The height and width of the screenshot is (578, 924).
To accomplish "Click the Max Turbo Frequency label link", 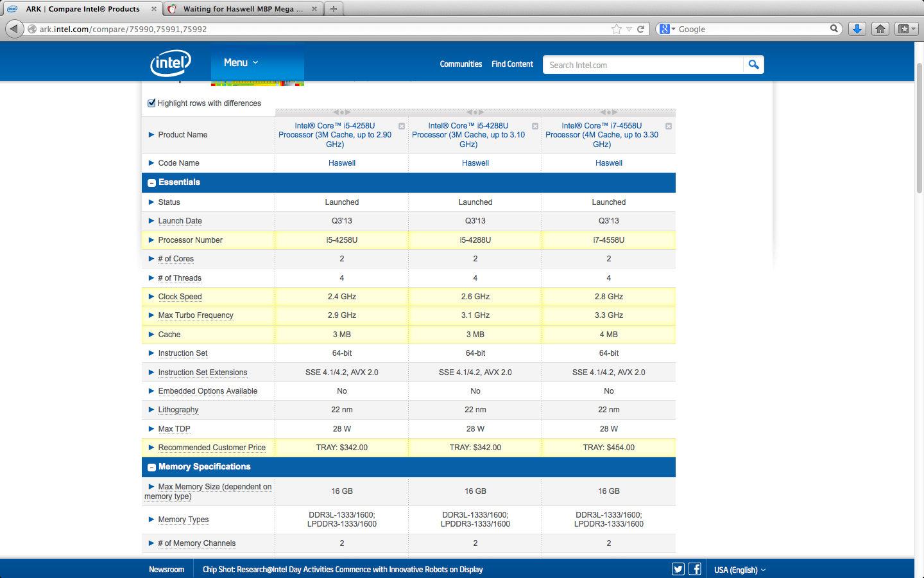I will 196,315.
